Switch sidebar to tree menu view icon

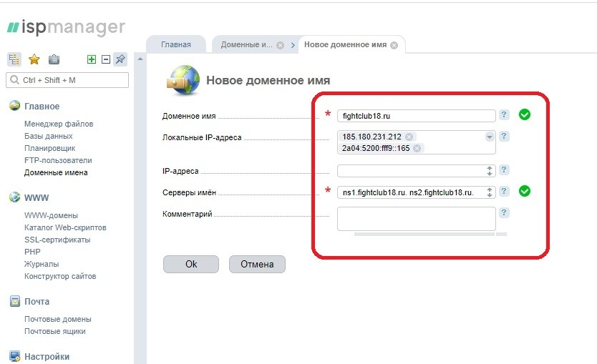(x=14, y=59)
